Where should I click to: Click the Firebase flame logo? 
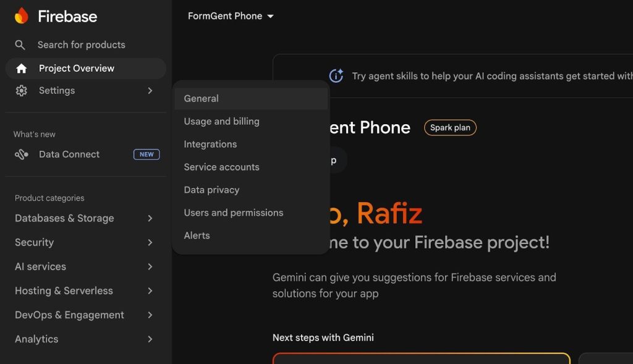tap(22, 16)
